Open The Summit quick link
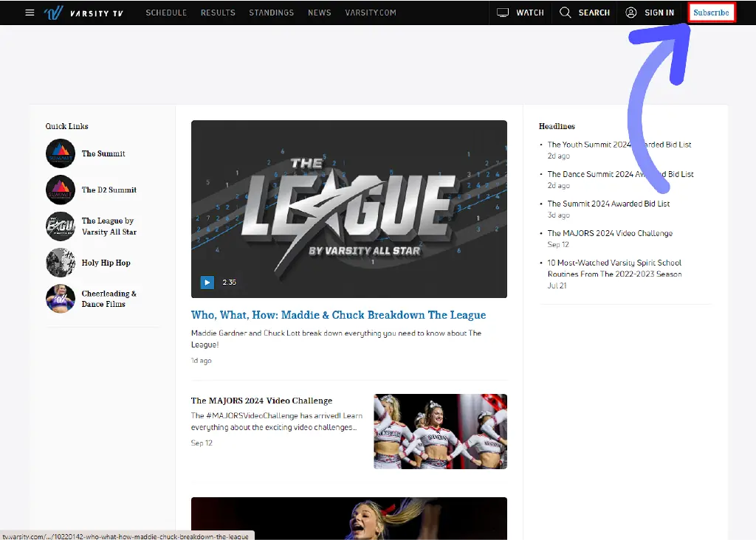756x540 pixels. click(x=103, y=153)
